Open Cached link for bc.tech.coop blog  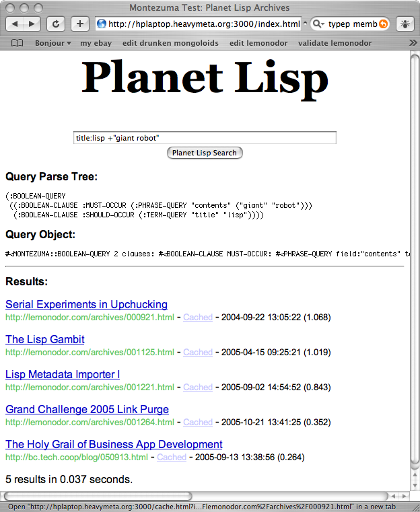(172, 457)
